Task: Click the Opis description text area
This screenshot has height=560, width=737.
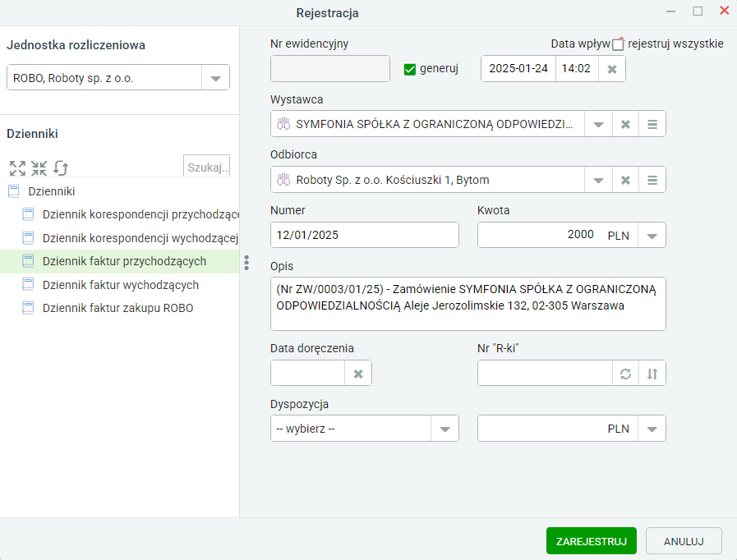Action: click(468, 304)
